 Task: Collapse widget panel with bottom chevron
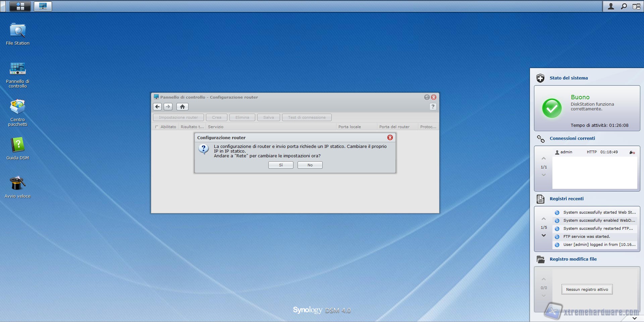tap(634, 318)
